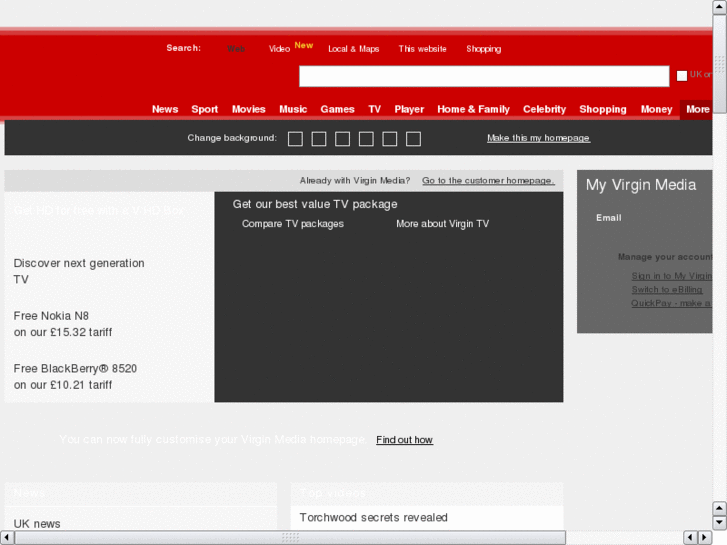
Task: Open Discover next generation TV promo
Action: pyautogui.click(x=79, y=271)
